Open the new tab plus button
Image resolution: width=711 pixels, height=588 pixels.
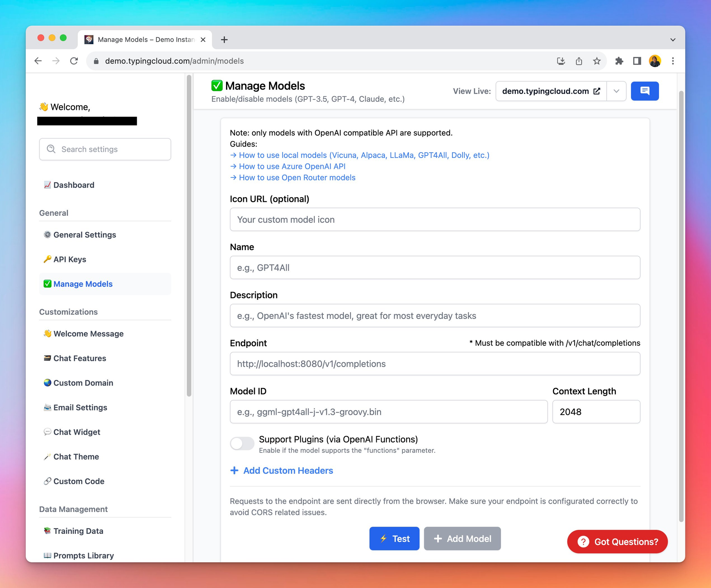224,40
